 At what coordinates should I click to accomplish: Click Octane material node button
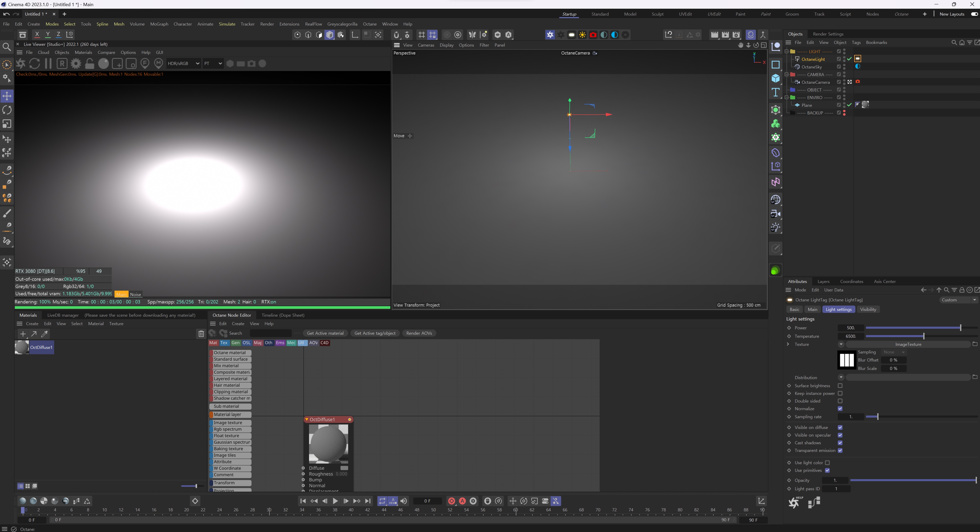pyautogui.click(x=230, y=353)
